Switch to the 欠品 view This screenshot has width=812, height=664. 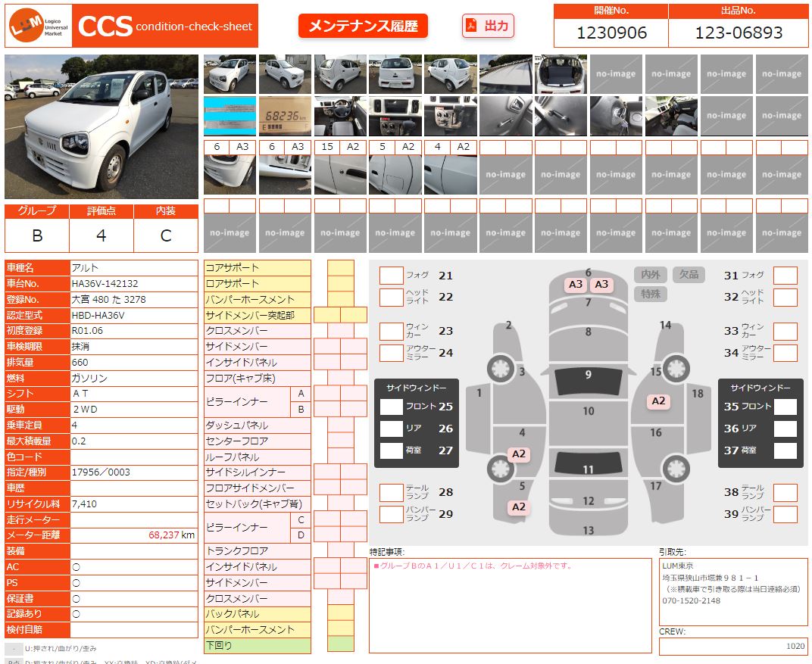pos(689,275)
